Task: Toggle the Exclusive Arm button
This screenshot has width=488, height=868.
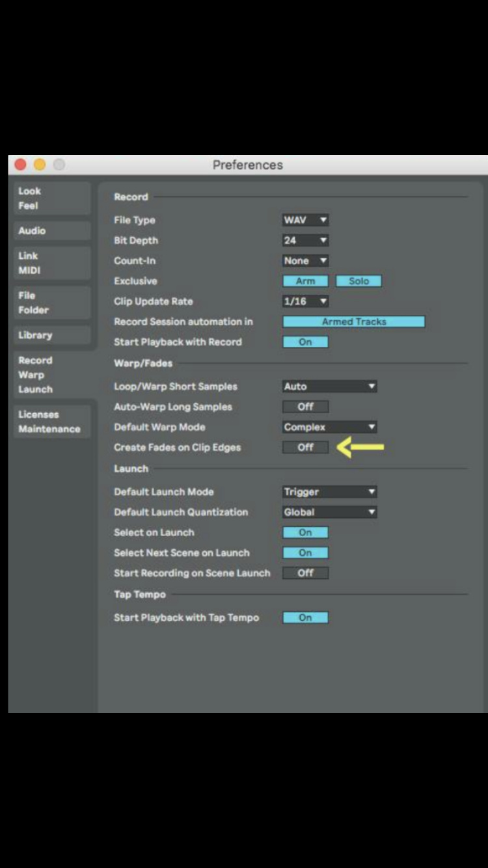Action: coord(305,281)
